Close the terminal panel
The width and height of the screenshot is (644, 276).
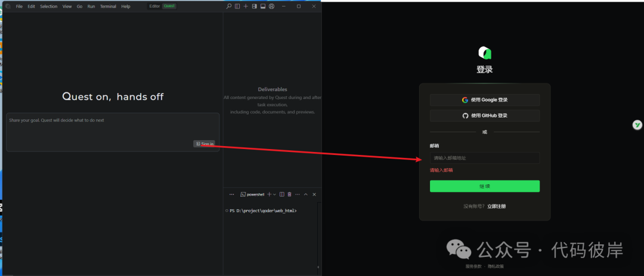pyautogui.click(x=314, y=194)
